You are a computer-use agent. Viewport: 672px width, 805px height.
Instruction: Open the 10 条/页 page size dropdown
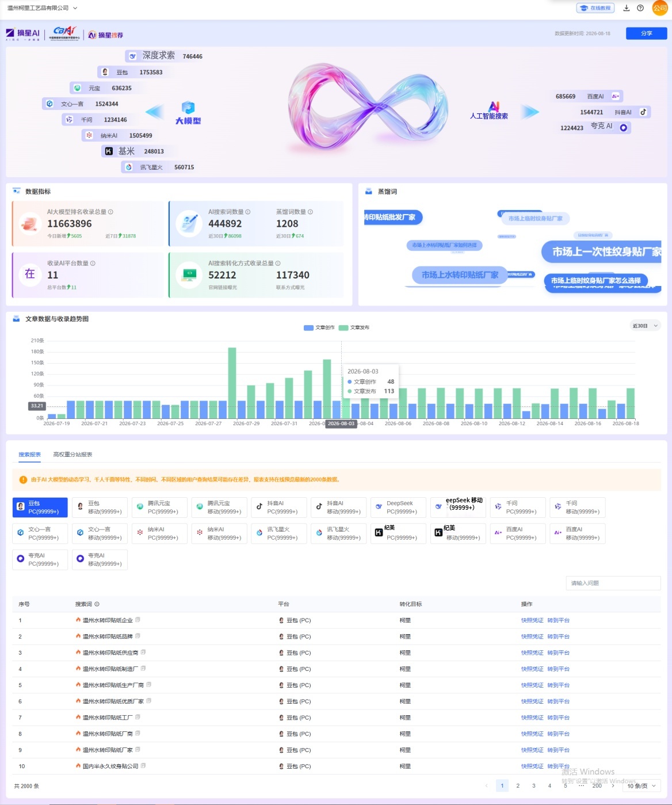pos(641,785)
